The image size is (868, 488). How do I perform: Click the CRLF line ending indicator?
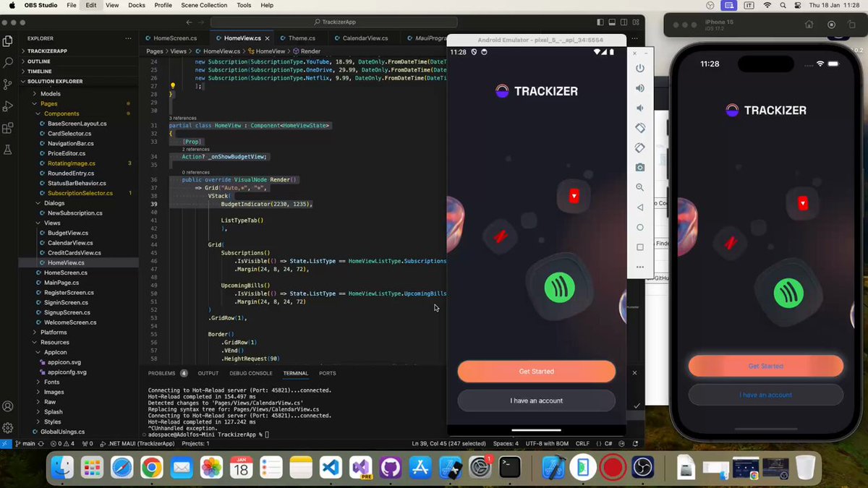click(x=584, y=443)
